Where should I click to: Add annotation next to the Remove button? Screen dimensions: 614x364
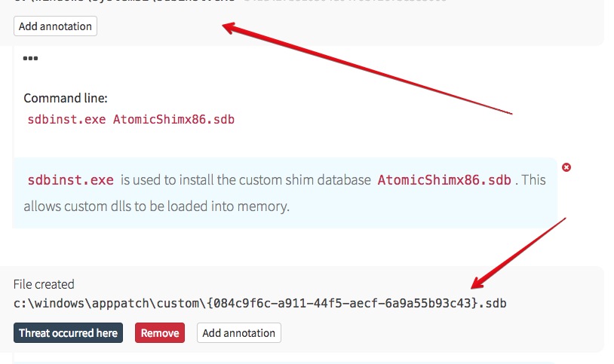click(x=239, y=333)
